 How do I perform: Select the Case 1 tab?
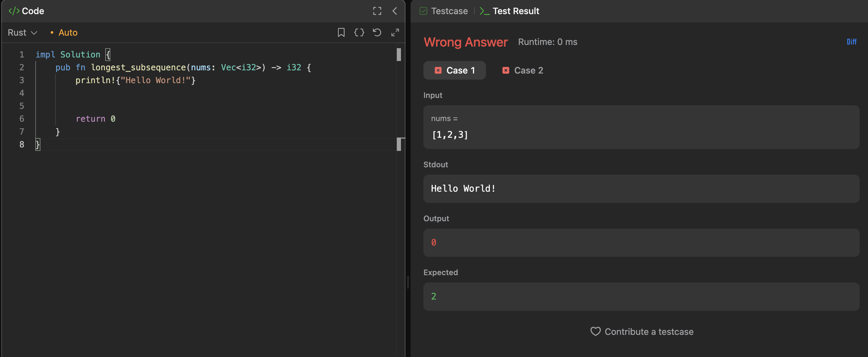[455, 70]
